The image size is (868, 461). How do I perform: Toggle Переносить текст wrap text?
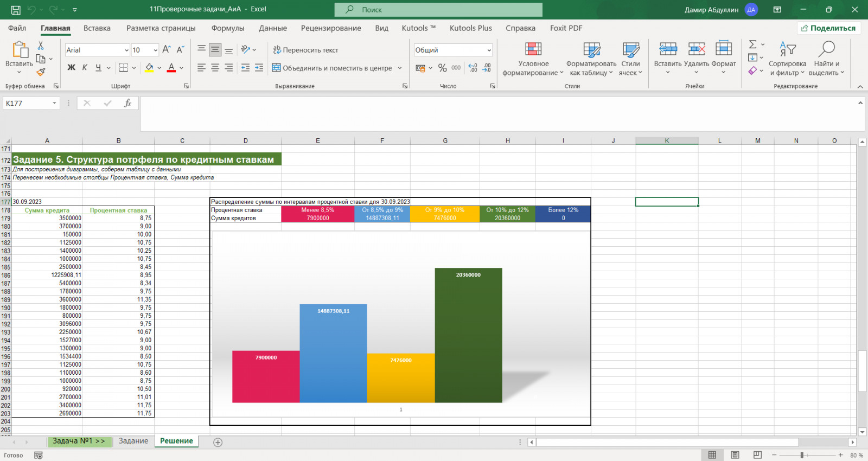[x=305, y=50]
